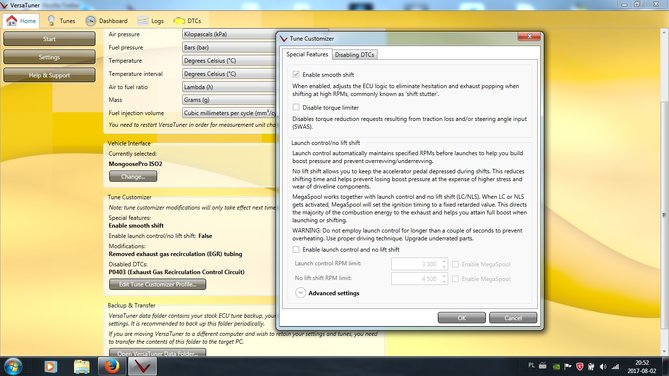Select the Disabling DTCs tab
The height and width of the screenshot is (376, 669).
[354, 55]
